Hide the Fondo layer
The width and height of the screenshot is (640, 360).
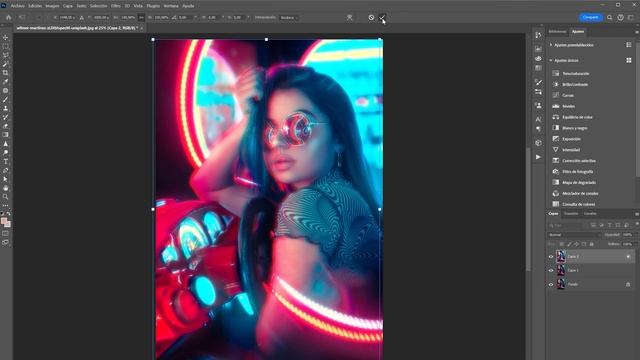point(551,284)
